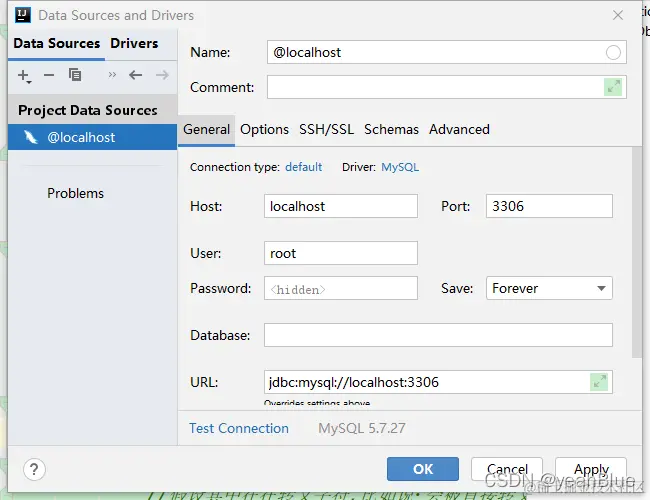
Task: Click the MySQL 5.7.27 version text
Action: coord(361,428)
